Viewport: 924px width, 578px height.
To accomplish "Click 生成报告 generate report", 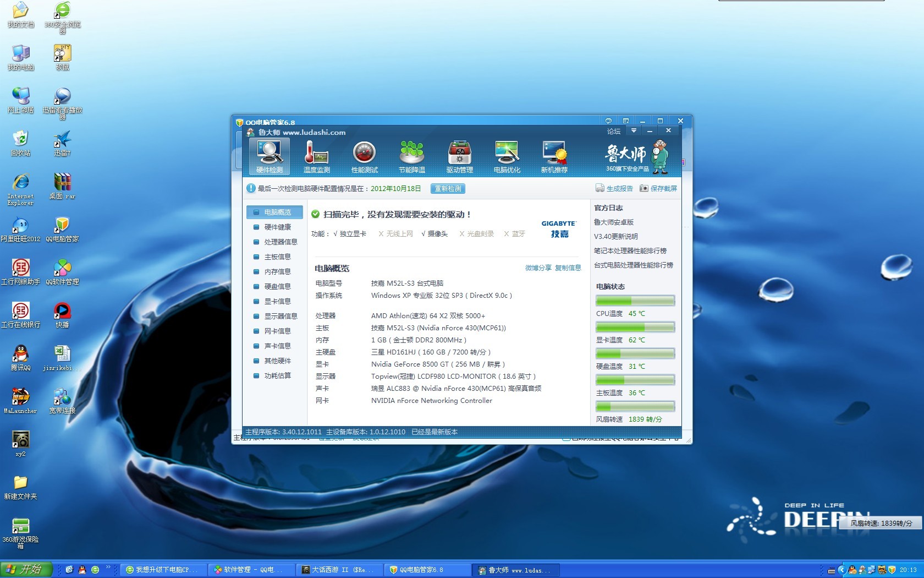I will (x=614, y=189).
